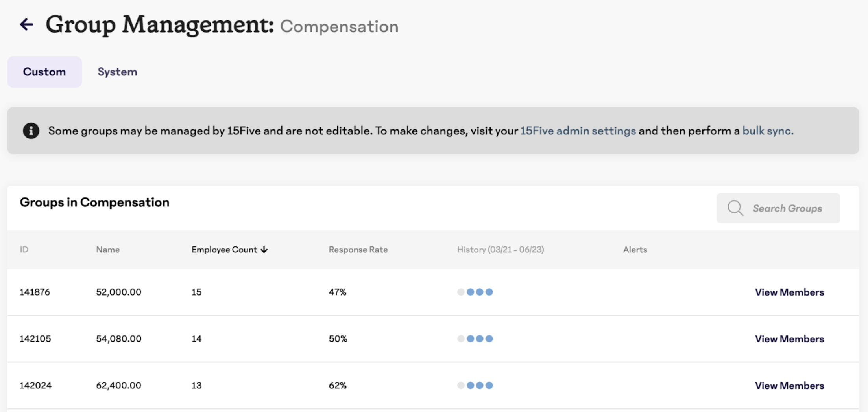868x412 pixels.
Task: Select ID cell 142105
Action: coord(35,339)
